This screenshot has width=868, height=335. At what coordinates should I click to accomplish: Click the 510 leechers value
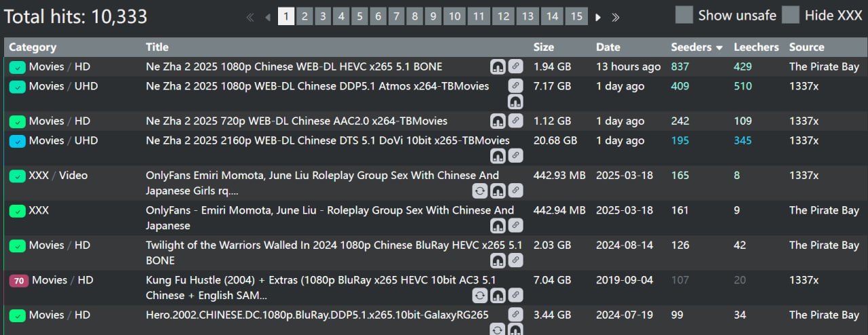click(743, 86)
